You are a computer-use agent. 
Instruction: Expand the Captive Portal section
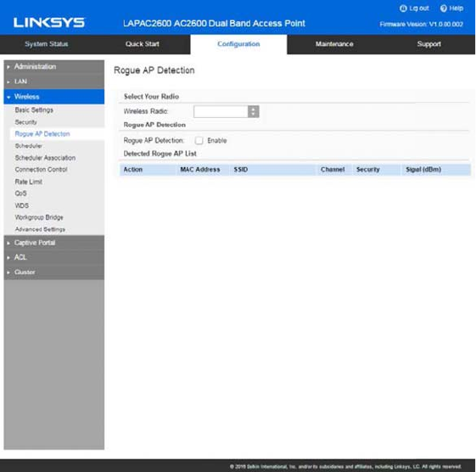pos(53,243)
